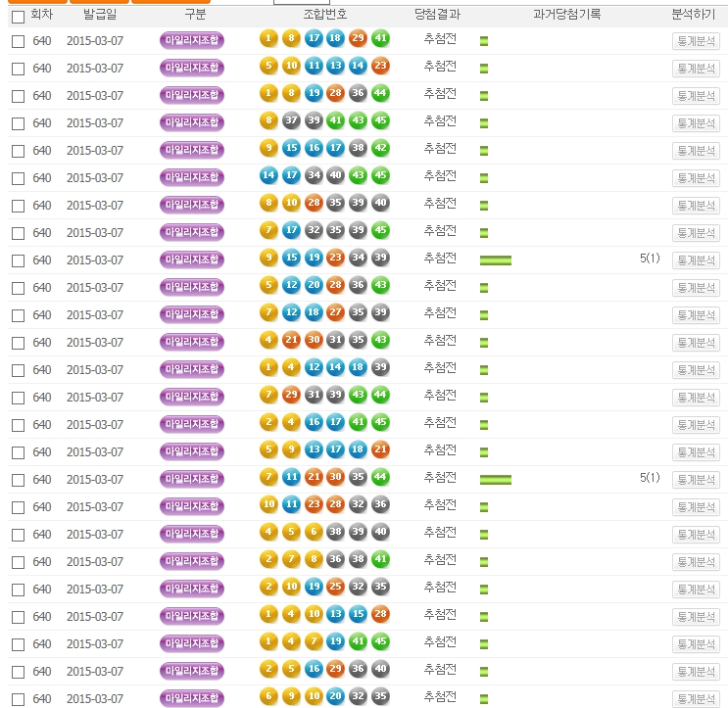
Task: Click the yellow ball 6 in the 6-9-10-20-32-35 row
Action: [268, 696]
